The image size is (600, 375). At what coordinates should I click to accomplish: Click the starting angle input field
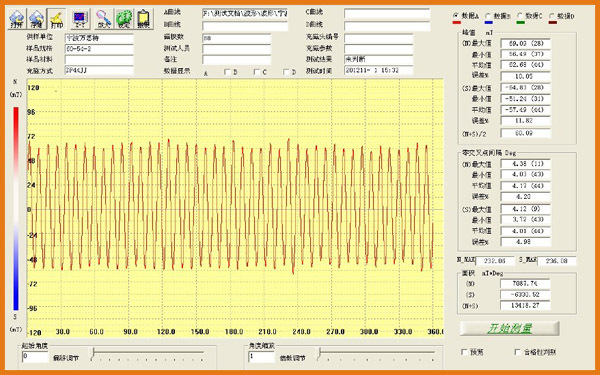coord(35,357)
